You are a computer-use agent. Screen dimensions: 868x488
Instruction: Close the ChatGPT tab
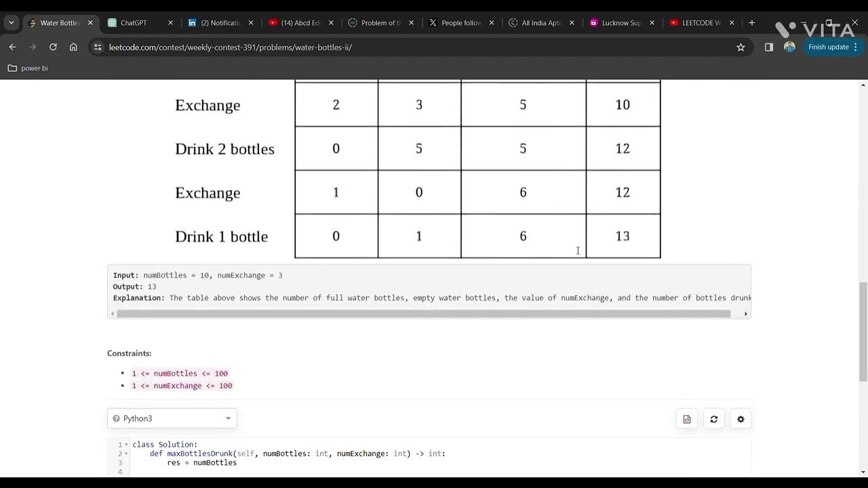click(170, 22)
